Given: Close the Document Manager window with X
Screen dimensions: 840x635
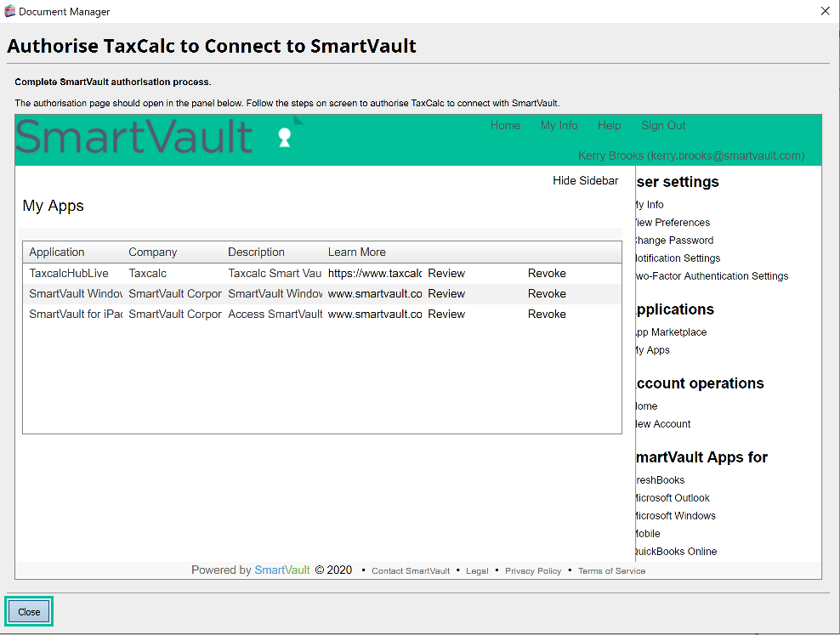Looking at the screenshot, I should pyautogui.click(x=825, y=11).
